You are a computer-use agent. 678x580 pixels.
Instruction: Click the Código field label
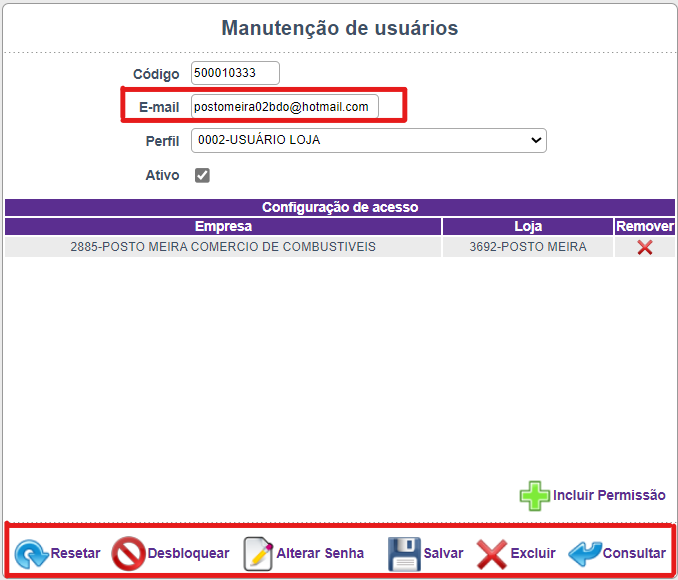pos(156,74)
